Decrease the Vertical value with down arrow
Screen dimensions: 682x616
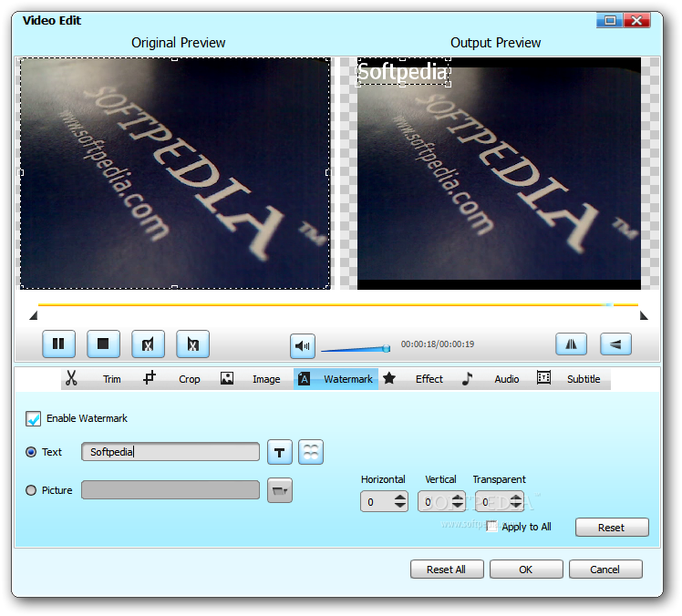pyautogui.click(x=458, y=506)
